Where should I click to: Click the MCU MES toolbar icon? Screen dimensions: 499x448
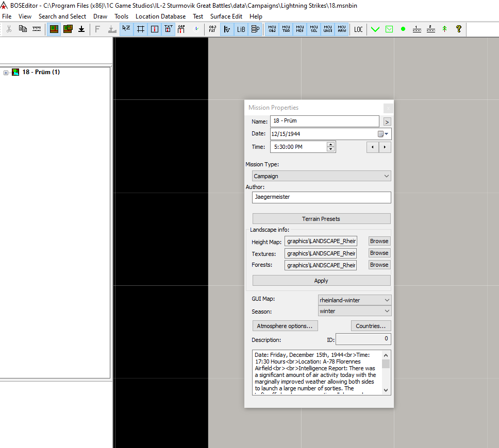[300, 29]
